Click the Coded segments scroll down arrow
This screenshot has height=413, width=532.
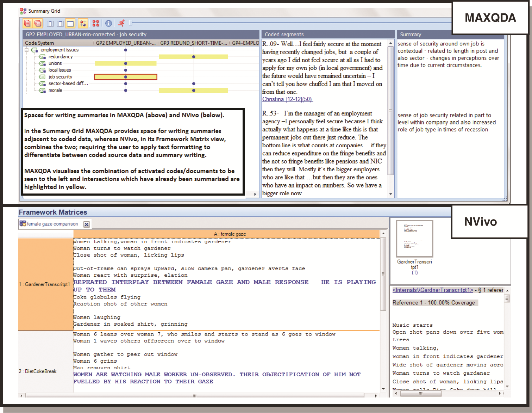pyautogui.click(x=390, y=194)
